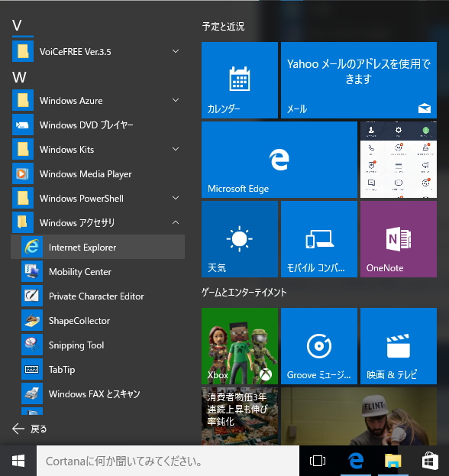Click the Windows PowerShell folder icon
Viewport: 449px width, 476px height.
[x=23, y=198]
